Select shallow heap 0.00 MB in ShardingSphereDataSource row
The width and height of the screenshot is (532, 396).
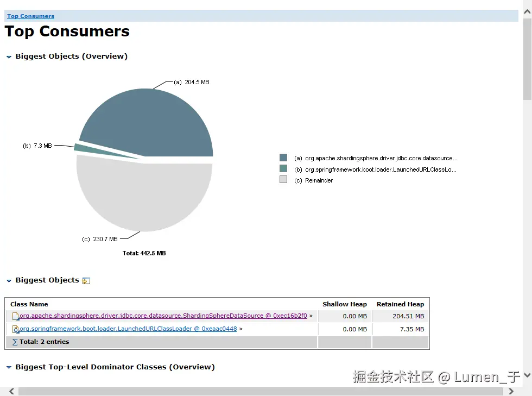coord(345,316)
